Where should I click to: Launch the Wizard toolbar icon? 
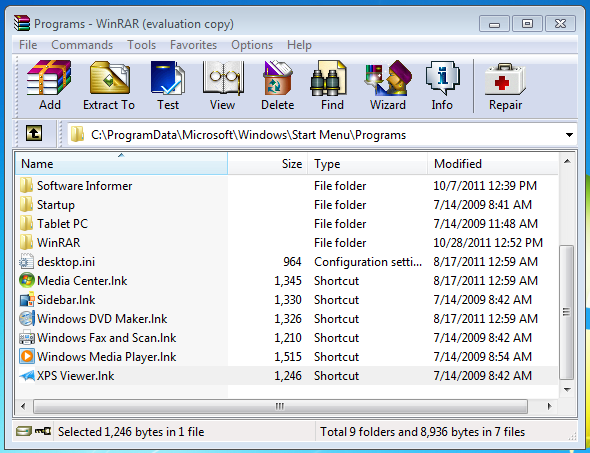click(388, 78)
